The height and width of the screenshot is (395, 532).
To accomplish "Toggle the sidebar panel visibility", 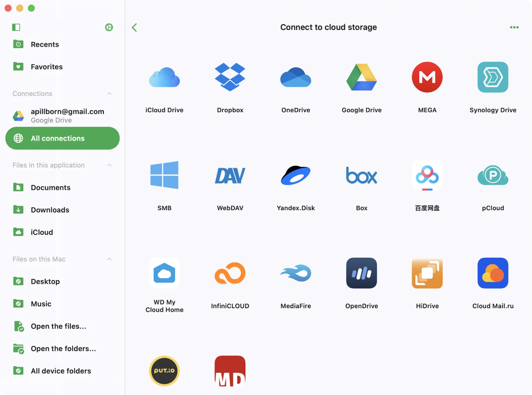I will tap(16, 27).
